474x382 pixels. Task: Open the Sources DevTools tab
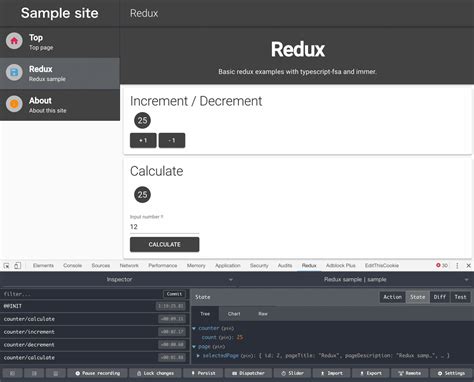(101, 266)
